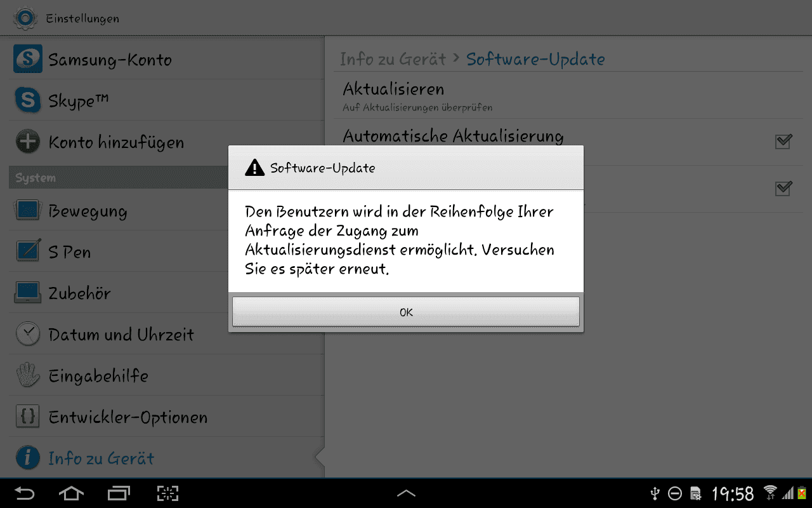Toggle the second checkbox below Automatische Aktualisierung
The image size is (812, 508).
[784, 189]
